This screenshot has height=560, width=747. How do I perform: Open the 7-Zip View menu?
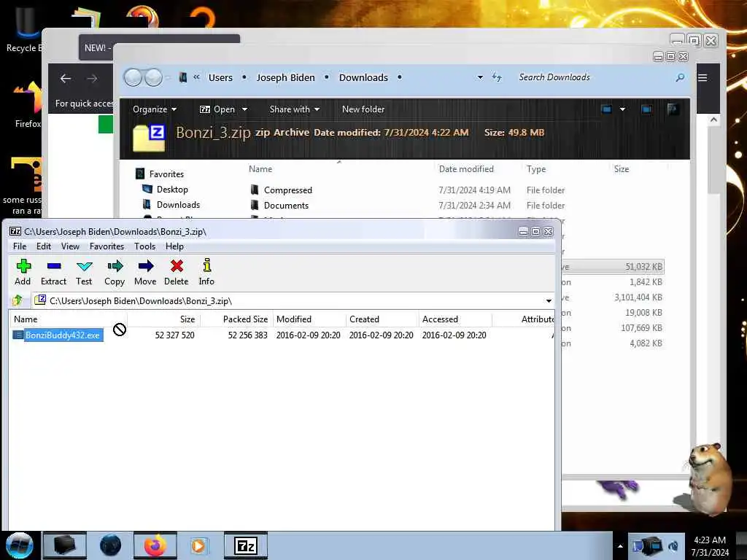[x=70, y=246]
